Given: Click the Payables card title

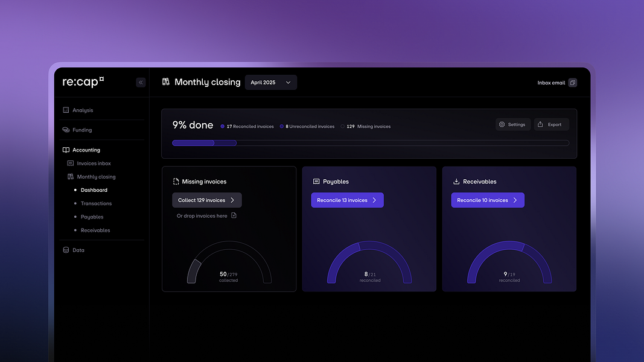Looking at the screenshot, I should click(336, 182).
